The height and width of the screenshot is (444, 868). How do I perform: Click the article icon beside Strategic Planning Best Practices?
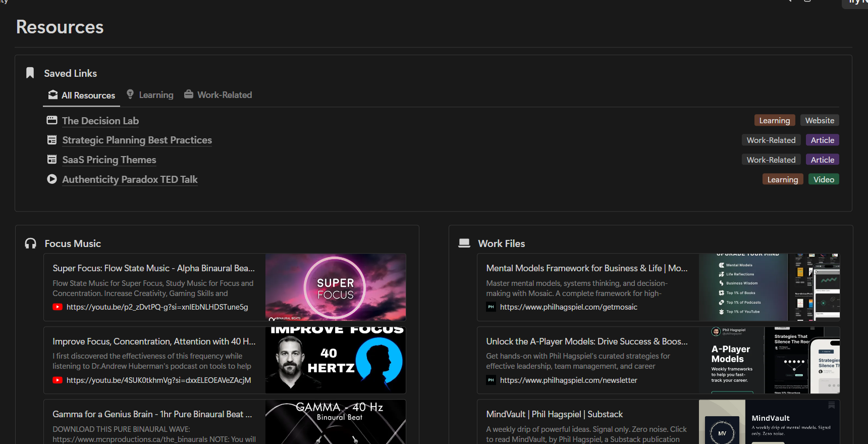click(52, 140)
